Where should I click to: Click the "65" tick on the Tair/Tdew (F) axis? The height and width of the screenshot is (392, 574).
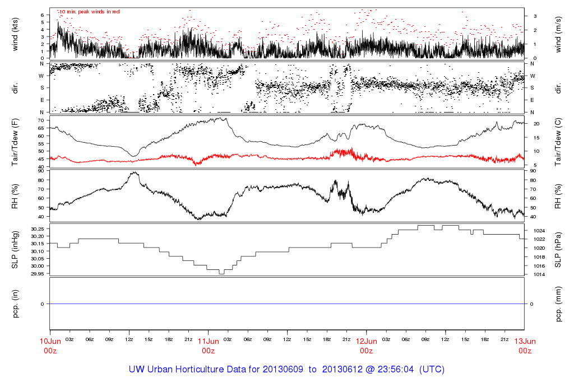pyautogui.click(x=40, y=128)
